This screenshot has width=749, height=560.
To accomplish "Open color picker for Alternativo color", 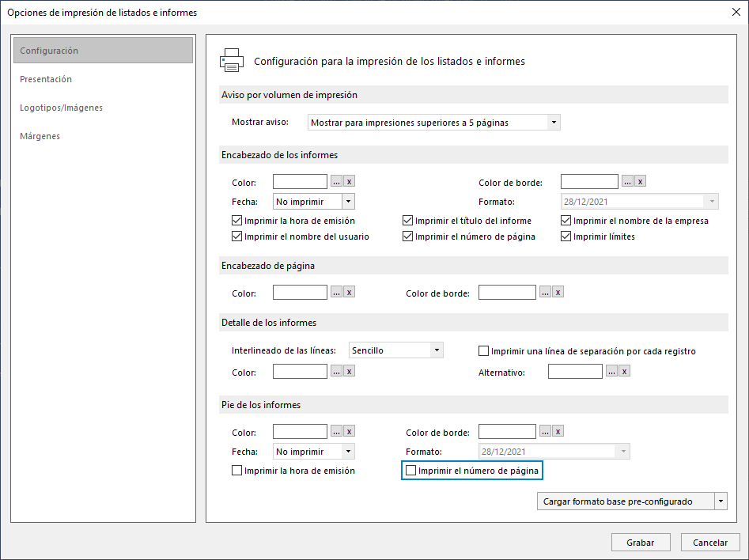I will [x=611, y=371].
